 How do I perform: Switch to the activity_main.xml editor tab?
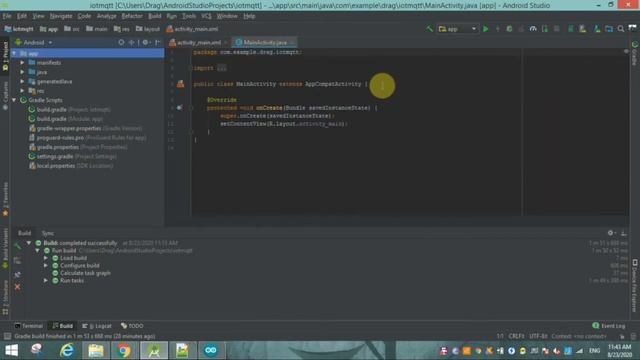tap(198, 42)
